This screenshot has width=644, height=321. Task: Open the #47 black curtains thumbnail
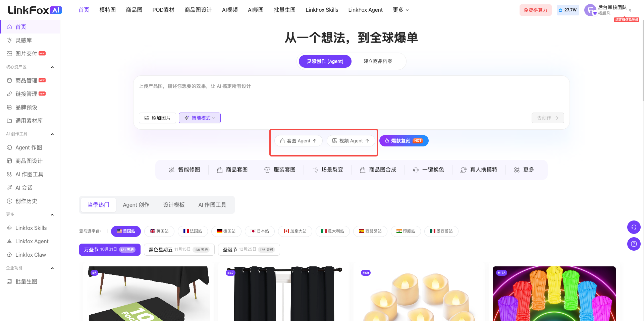coord(284,294)
